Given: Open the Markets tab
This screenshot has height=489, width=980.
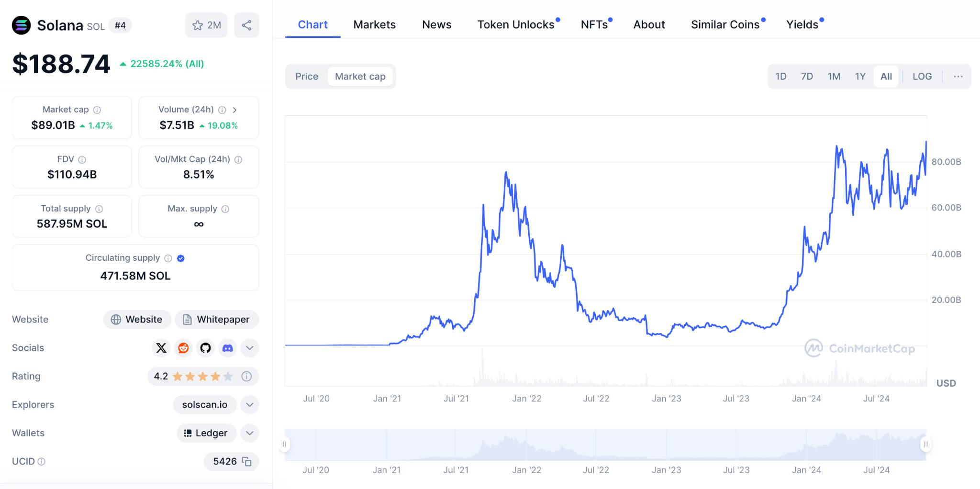Looking at the screenshot, I should pyautogui.click(x=375, y=24).
